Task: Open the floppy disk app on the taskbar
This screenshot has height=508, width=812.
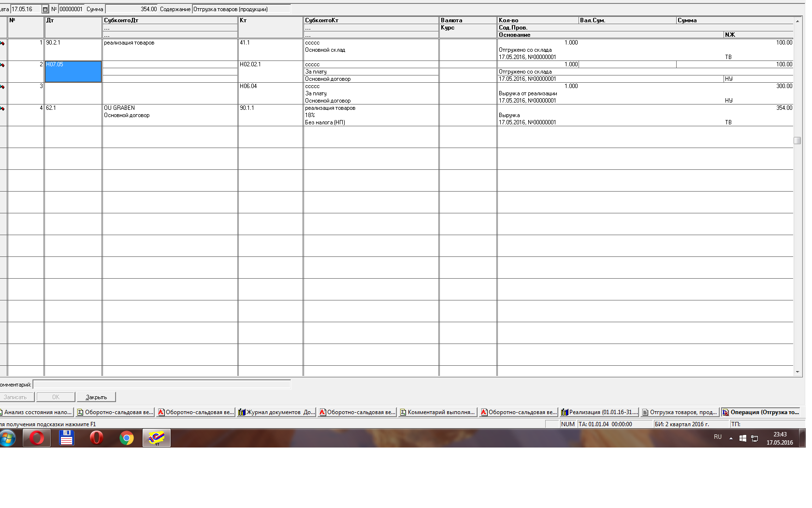Action: (x=66, y=438)
